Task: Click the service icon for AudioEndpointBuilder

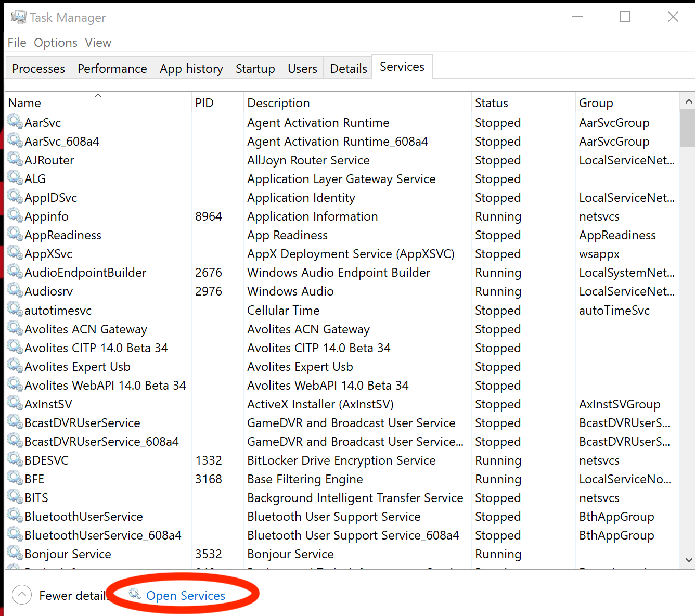Action: click(x=15, y=272)
